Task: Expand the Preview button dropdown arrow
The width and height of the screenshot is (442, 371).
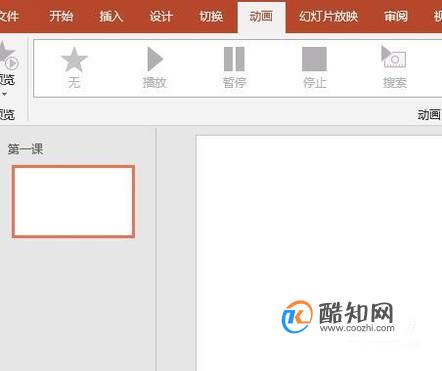Action: tap(4, 95)
